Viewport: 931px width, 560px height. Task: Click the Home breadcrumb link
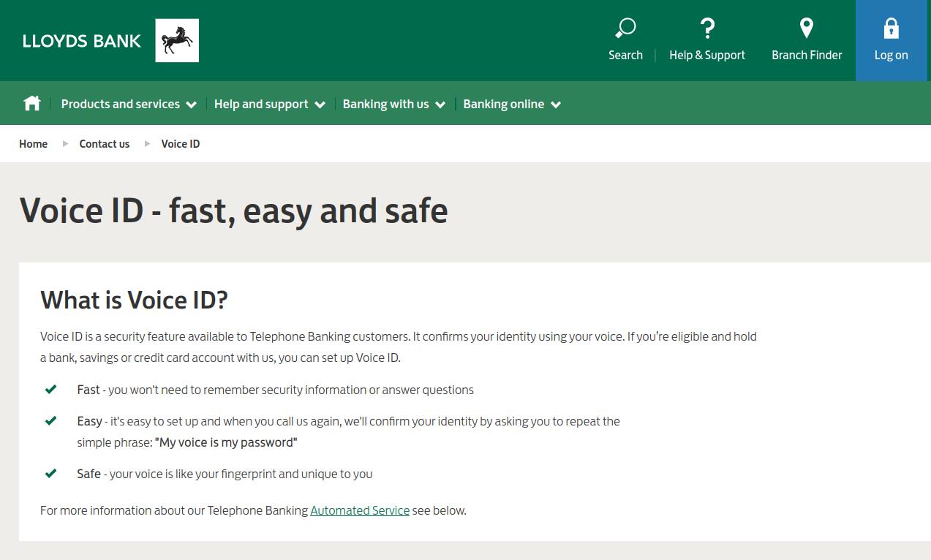tap(33, 144)
